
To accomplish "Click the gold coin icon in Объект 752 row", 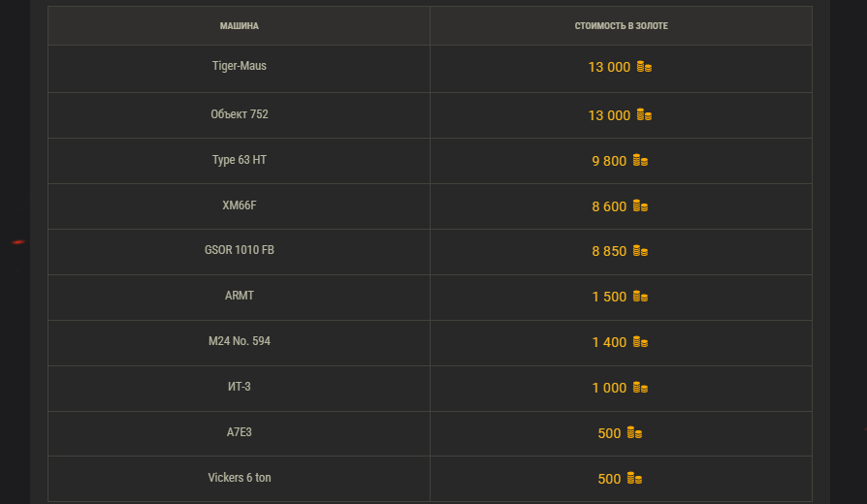I will coord(644,115).
